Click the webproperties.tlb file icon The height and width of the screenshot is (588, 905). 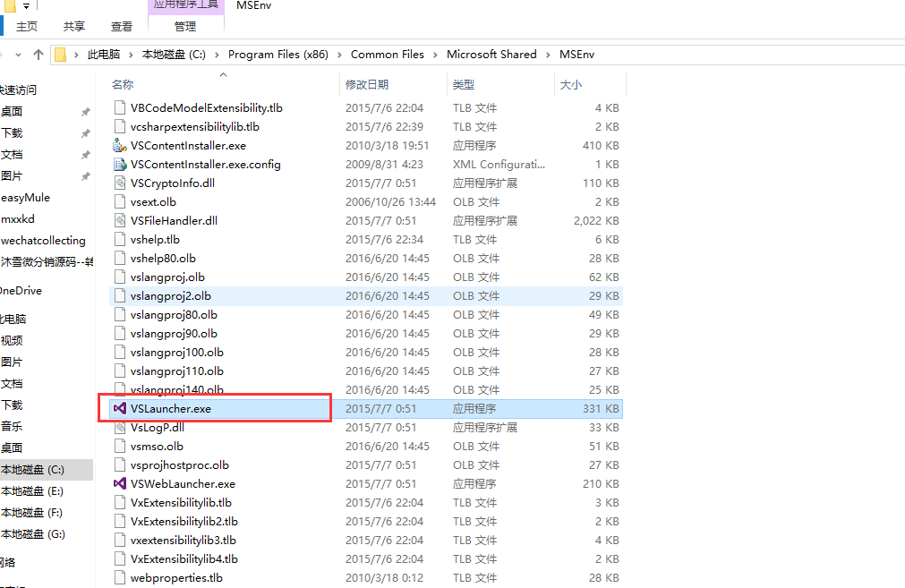click(x=119, y=577)
